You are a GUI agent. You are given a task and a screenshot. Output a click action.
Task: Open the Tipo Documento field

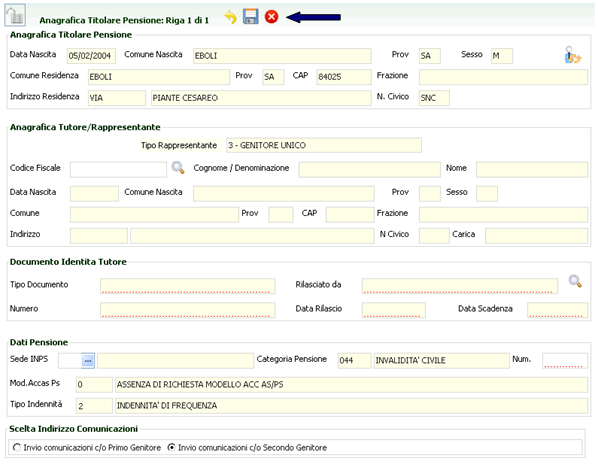[x=187, y=286]
